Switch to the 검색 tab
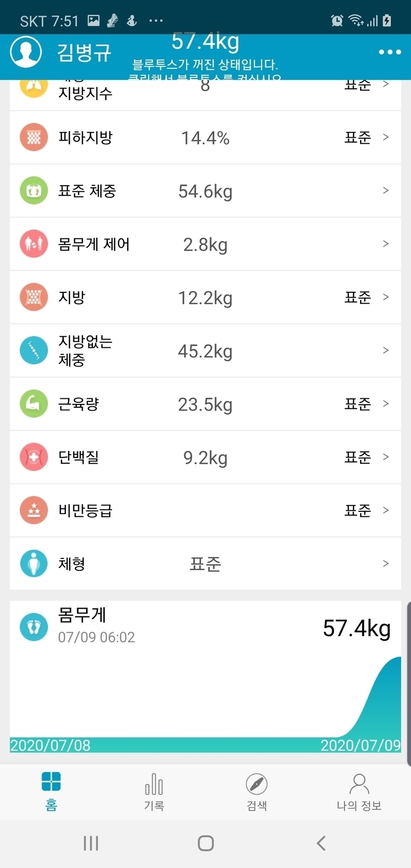Screen dimensions: 411x868 257,791
